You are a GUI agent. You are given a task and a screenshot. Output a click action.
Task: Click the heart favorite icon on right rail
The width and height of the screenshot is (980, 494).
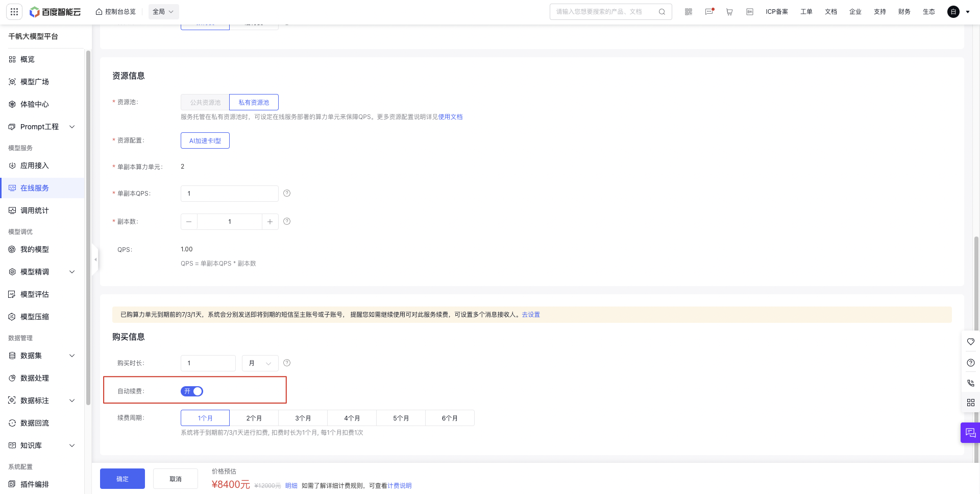point(971,342)
